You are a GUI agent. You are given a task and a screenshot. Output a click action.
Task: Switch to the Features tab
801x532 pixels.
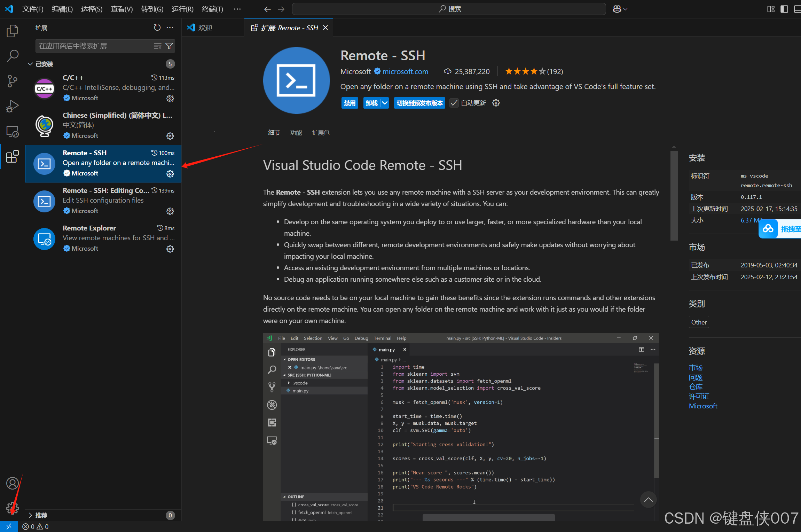[x=296, y=133]
